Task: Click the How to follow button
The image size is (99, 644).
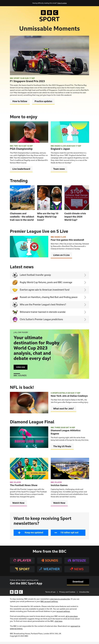Action: pos(20,101)
